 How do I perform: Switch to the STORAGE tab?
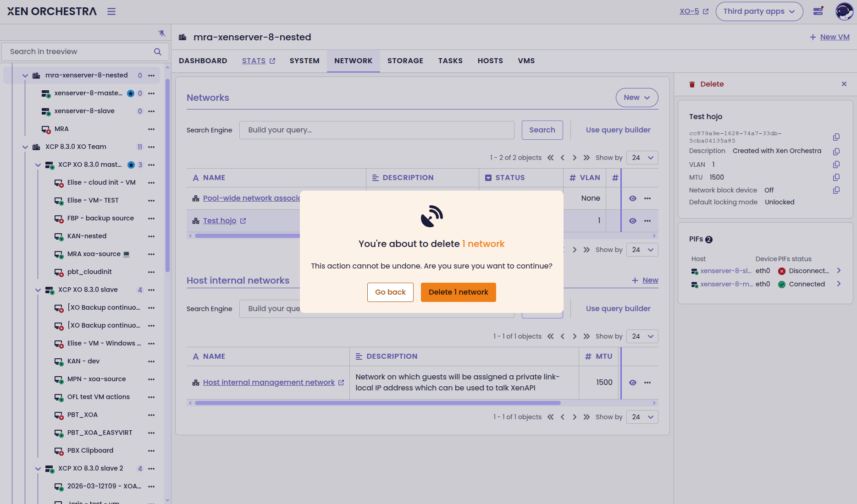click(405, 61)
